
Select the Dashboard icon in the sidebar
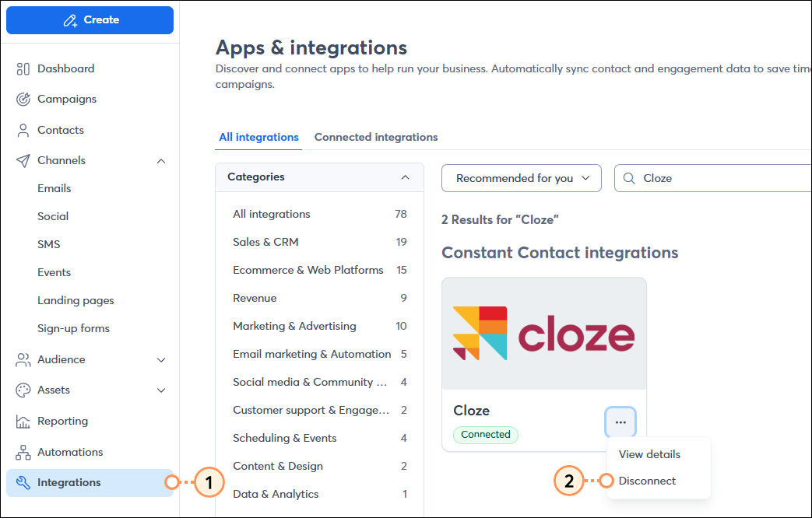tap(23, 68)
